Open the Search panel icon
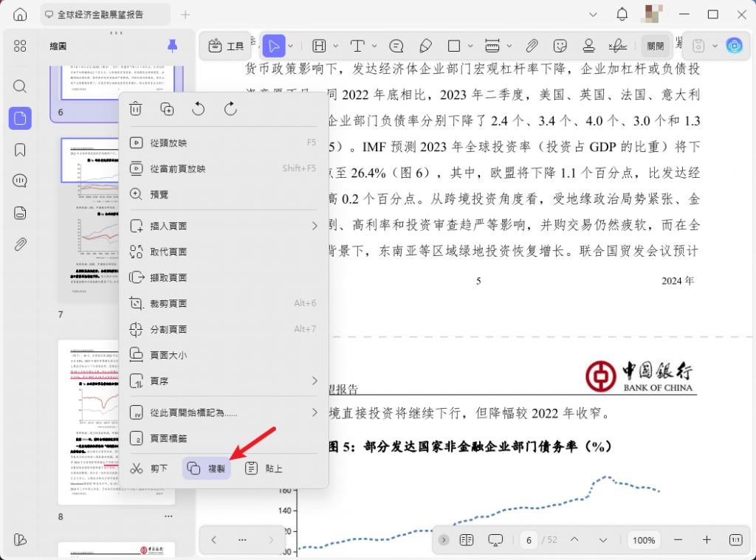 pos(20,86)
